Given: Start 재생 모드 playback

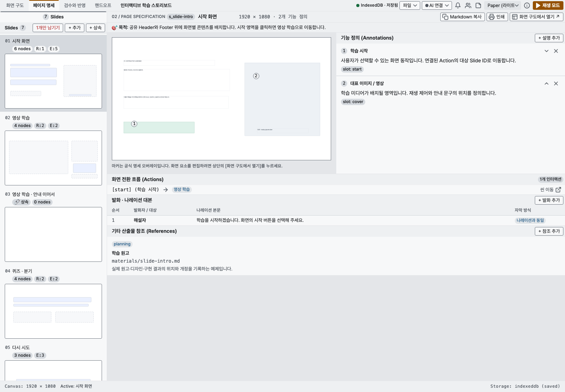Looking at the screenshot, I should coord(548,5).
